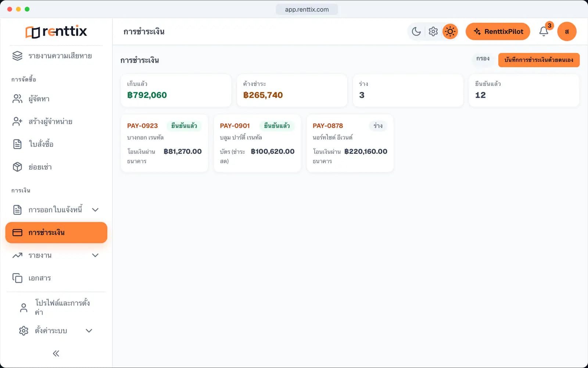Open RenttixPilot assistant

point(498,32)
